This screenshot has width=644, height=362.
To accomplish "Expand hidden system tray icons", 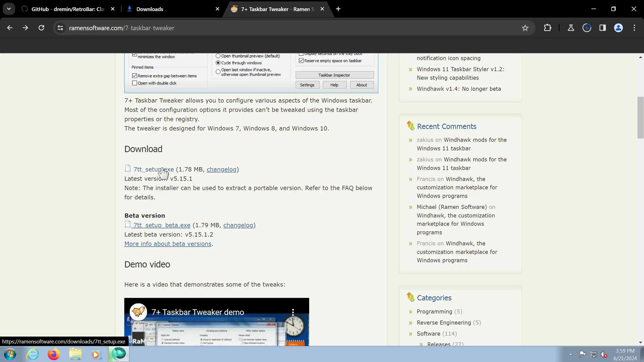I will (571, 354).
